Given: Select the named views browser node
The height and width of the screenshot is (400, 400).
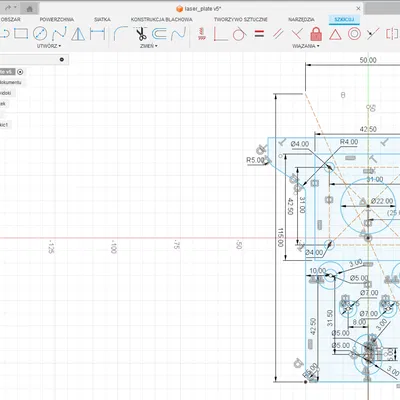Looking at the screenshot, I should (6, 93).
